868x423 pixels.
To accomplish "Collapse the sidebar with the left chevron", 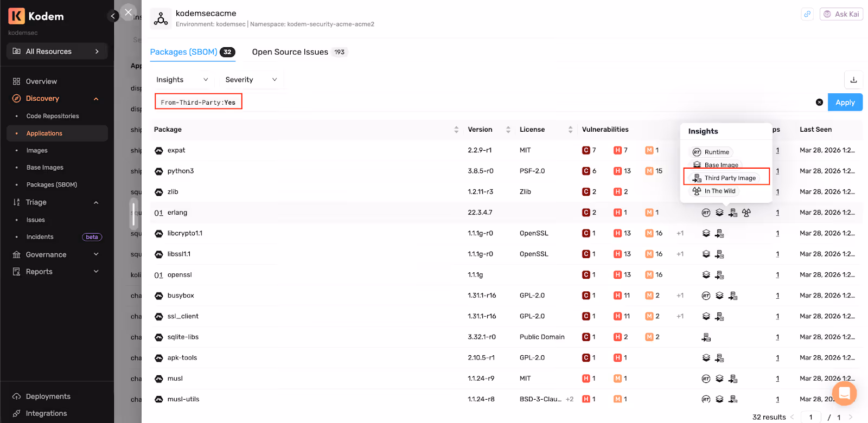I will pyautogui.click(x=113, y=16).
